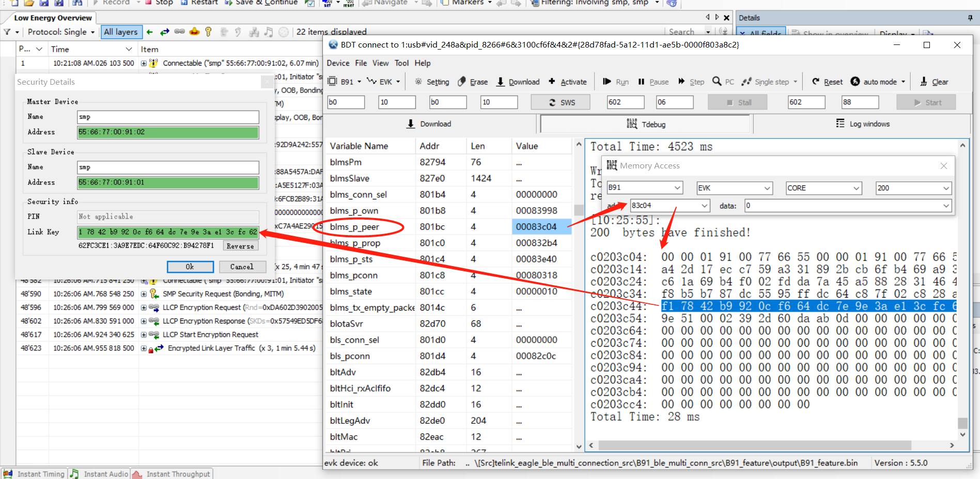This screenshot has height=479, width=980.
Task: Click the Erase tool in BDT toolbar
Action: pyautogui.click(x=473, y=82)
